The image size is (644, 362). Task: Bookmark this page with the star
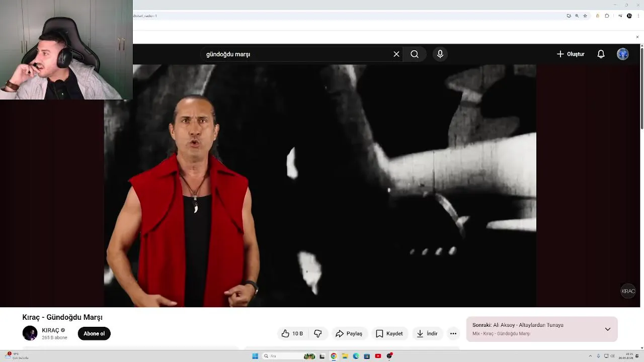pos(585,16)
